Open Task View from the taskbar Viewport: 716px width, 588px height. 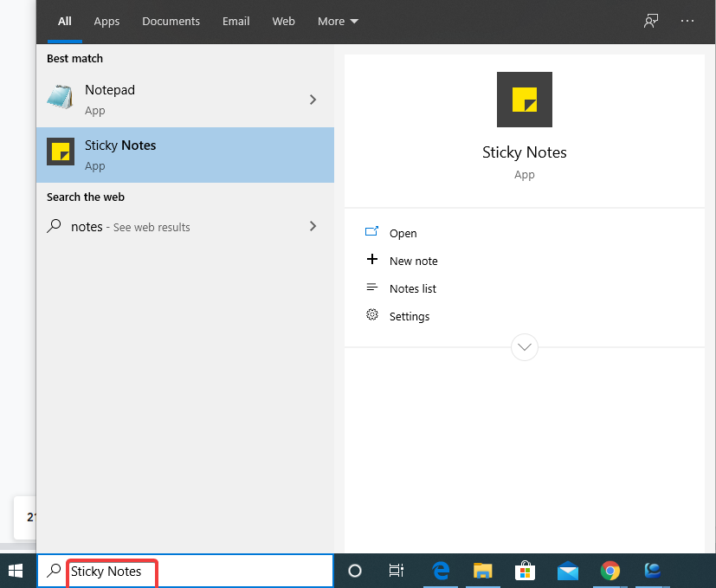396,571
